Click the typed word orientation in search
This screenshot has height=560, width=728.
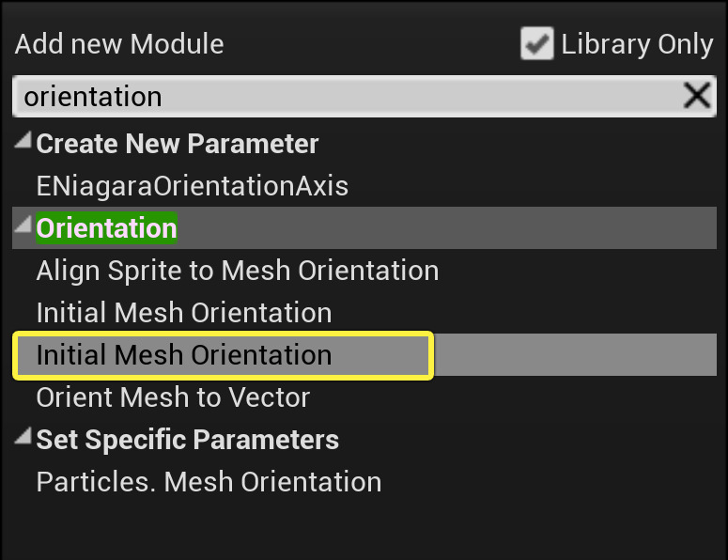pos(92,96)
